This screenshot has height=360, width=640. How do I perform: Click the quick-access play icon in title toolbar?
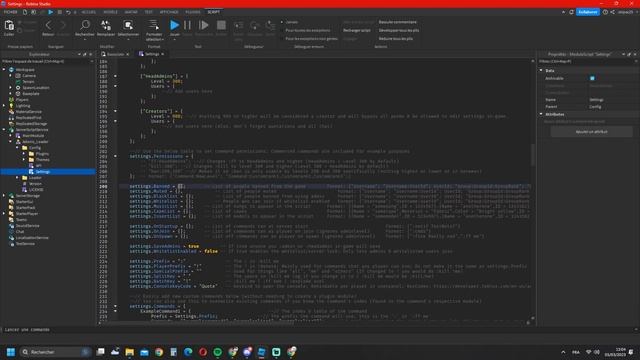tap(51, 12)
